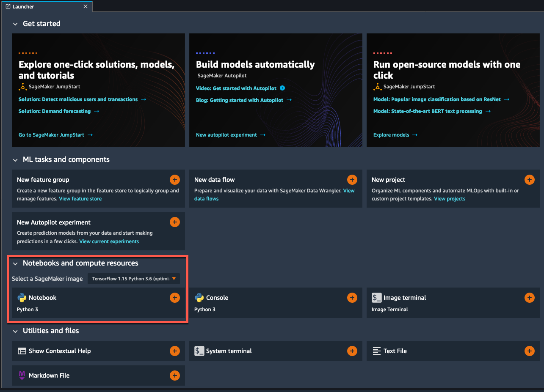Click plus icon on New project card
Image resolution: width=544 pixels, height=392 pixels.
[x=530, y=180]
